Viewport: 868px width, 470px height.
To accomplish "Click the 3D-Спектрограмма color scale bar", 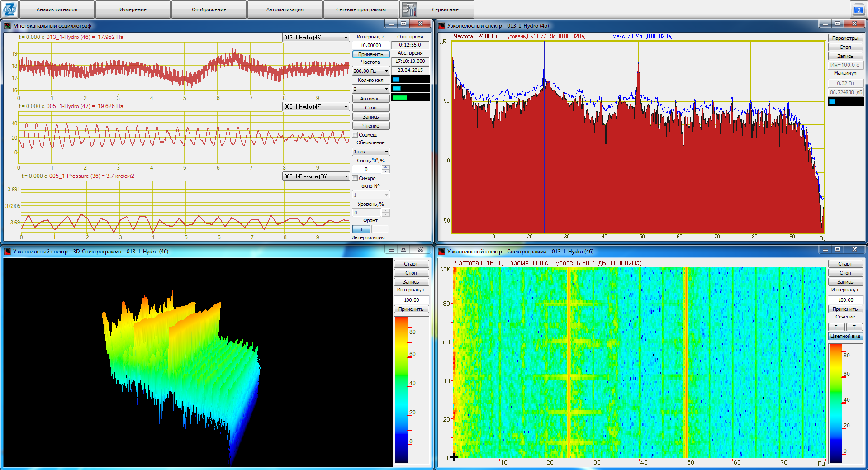I will pyautogui.click(x=401, y=389).
